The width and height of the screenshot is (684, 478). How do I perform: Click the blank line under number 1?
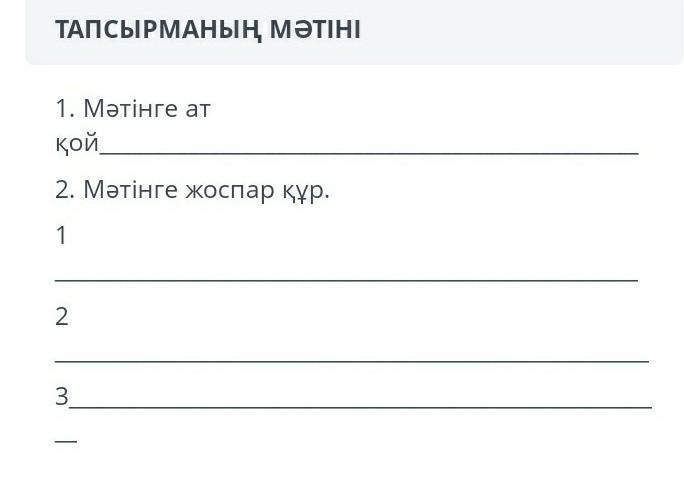click(x=346, y=279)
